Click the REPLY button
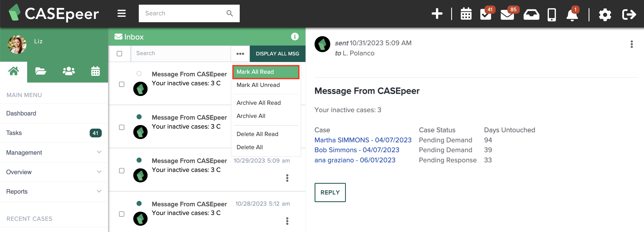Image resolution: width=644 pixels, height=232 pixels. 330,193
